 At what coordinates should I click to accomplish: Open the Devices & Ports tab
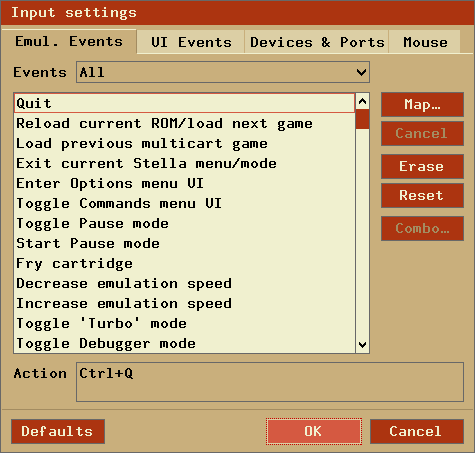tap(317, 42)
